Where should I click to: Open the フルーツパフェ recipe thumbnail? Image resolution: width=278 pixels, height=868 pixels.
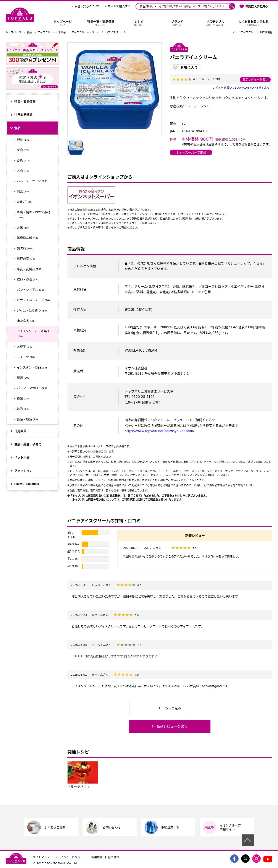82,772
